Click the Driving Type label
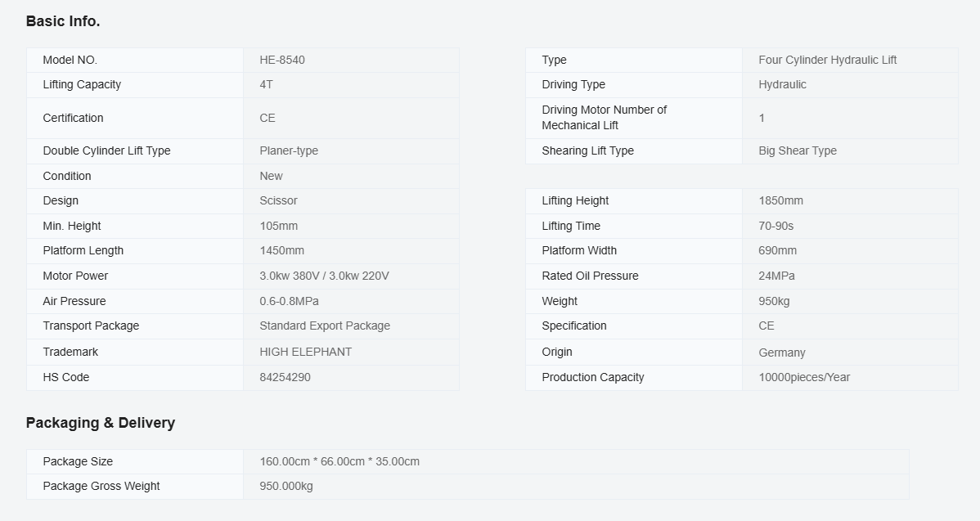 (x=573, y=84)
